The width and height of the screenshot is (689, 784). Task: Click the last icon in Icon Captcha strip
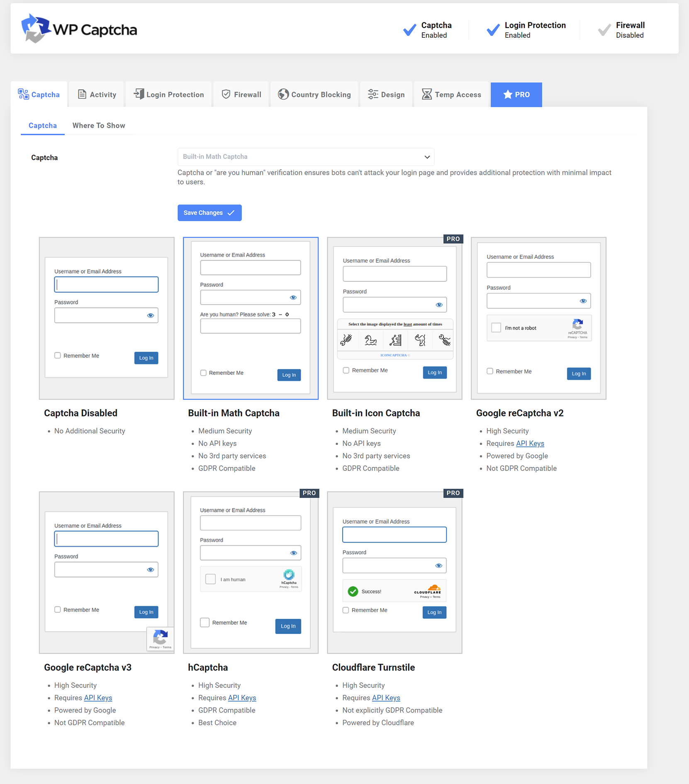point(444,340)
